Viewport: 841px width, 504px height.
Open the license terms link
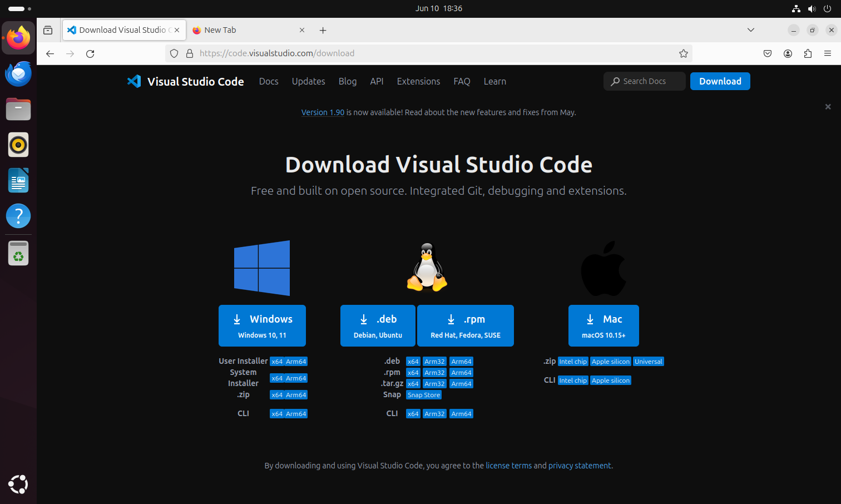click(508, 466)
